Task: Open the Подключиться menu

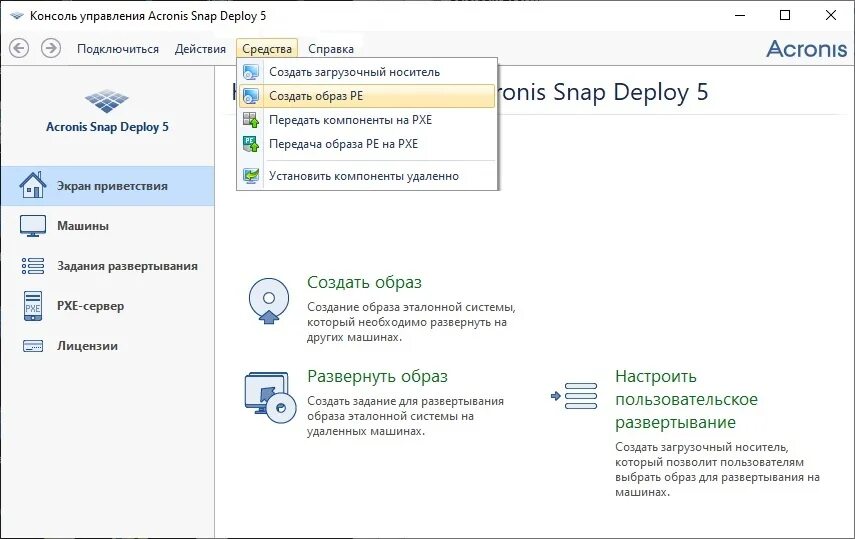Action: tap(118, 49)
